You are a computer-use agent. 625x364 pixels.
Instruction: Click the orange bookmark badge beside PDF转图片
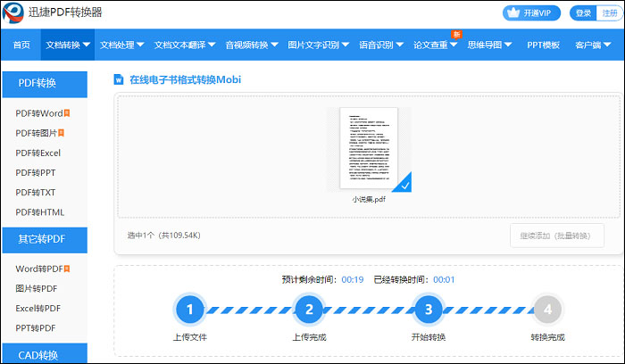(61, 133)
